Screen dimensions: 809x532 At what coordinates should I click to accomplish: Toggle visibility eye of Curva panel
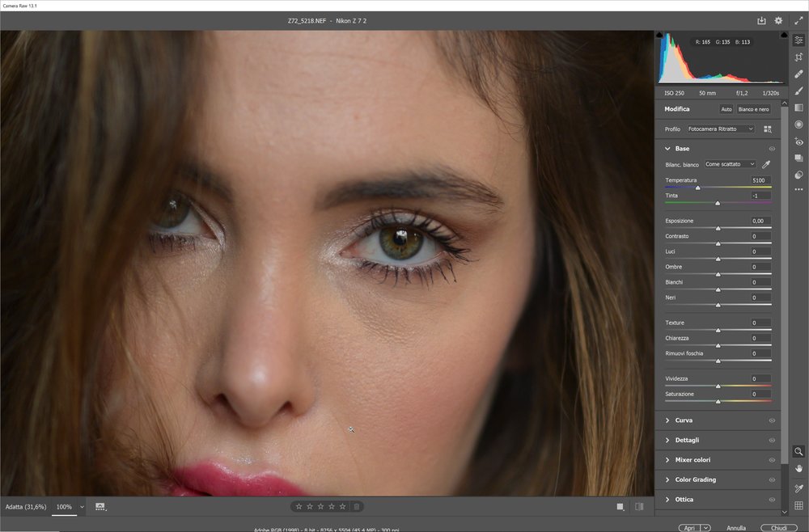coord(772,420)
